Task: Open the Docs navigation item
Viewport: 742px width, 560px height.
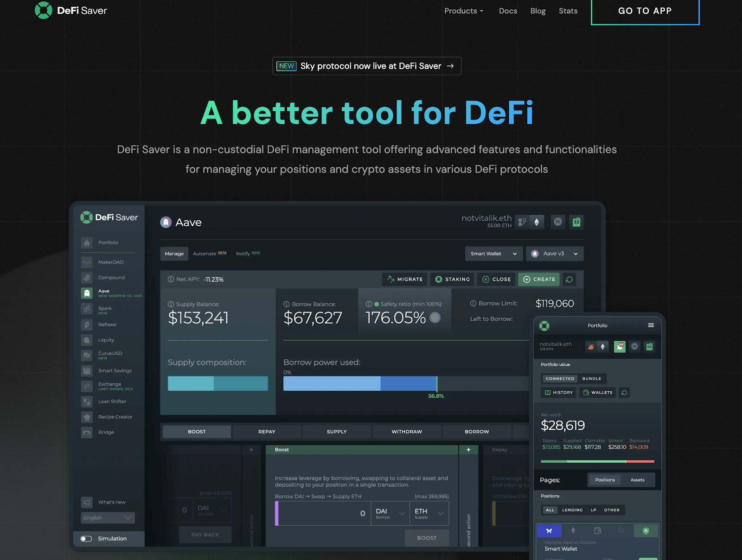Action: coord(508,11)
